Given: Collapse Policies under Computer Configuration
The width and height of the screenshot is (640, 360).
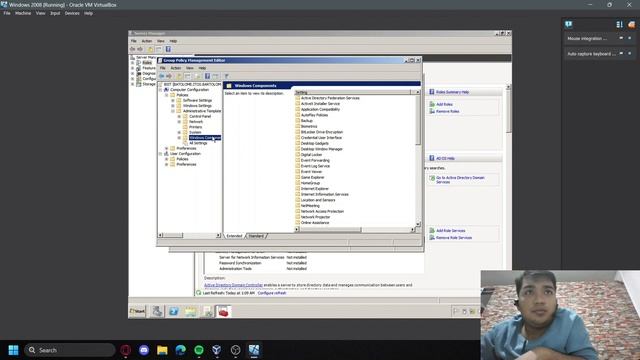Looking at the screenshot, I should pyautogui.click(x=167, y=95).
